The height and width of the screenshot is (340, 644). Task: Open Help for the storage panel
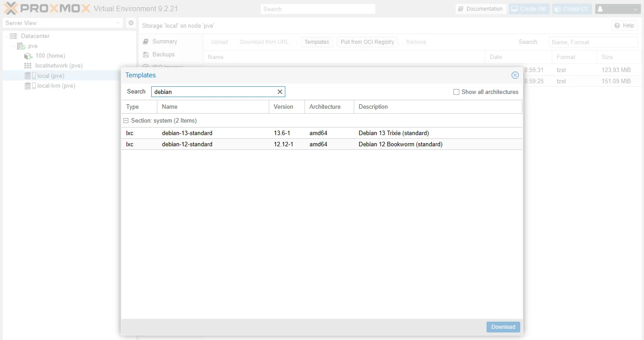[x=624, y=25]
